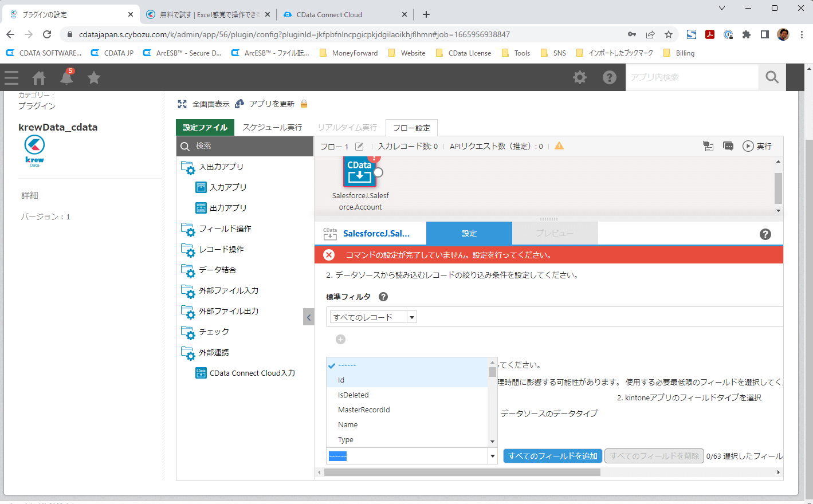Select the 出力アプリ command
This screenshot has height=504, width=813.
click(222, 208)
